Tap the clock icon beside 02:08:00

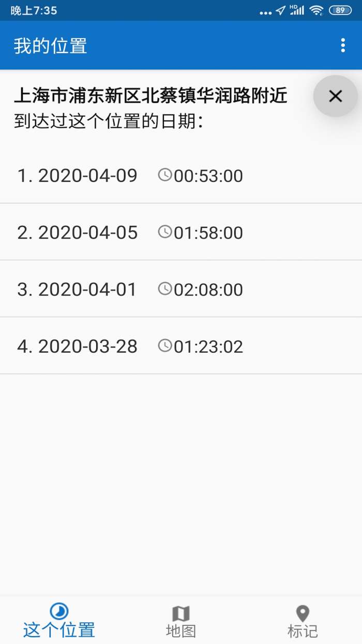pos(164,289)
